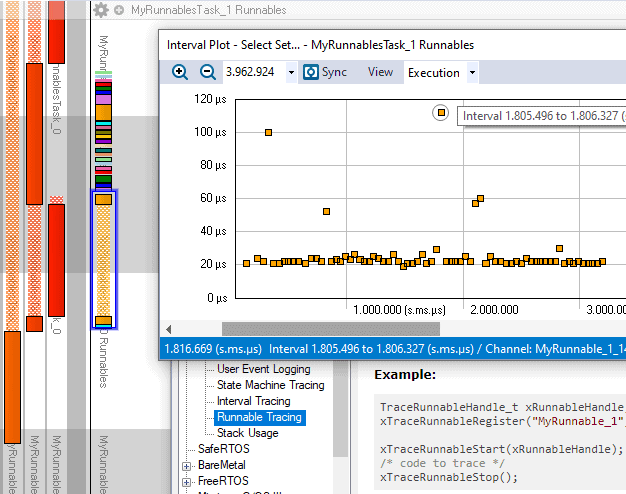
Task: Open the Execution type dropdown arrow
Action: click(472, 72)
